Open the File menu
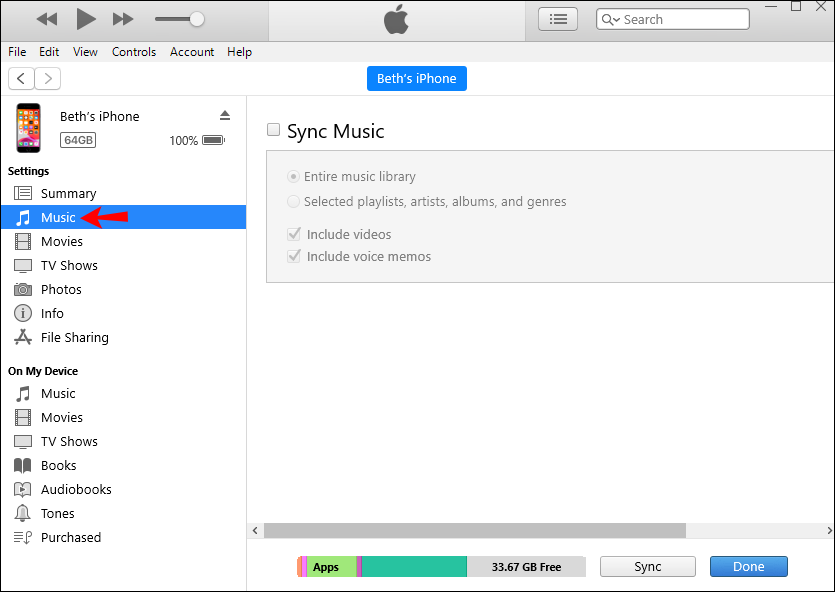This screenshot has width=835, height=592. click(x=17, y=52)
